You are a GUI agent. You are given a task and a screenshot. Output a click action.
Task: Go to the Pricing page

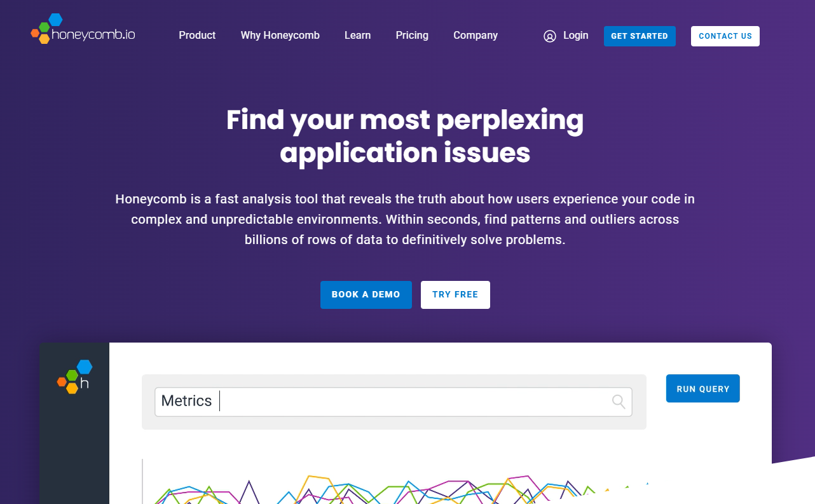tap(412, 36)
